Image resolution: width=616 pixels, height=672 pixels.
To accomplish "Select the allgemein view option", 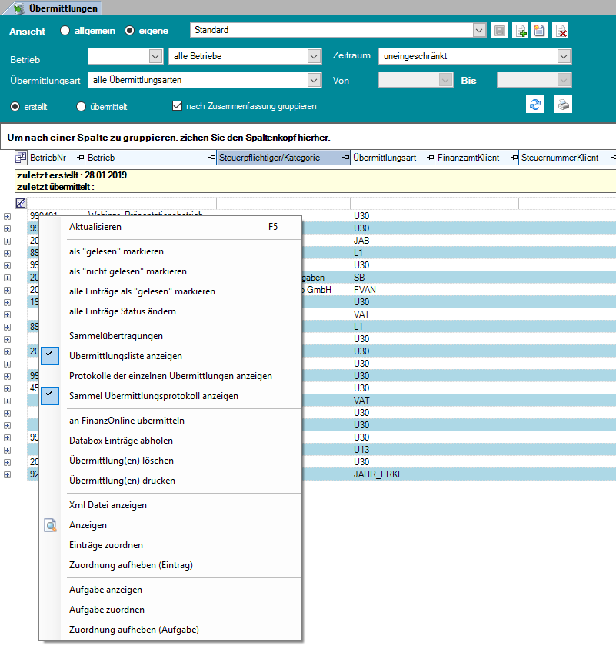I will [65, 31].
